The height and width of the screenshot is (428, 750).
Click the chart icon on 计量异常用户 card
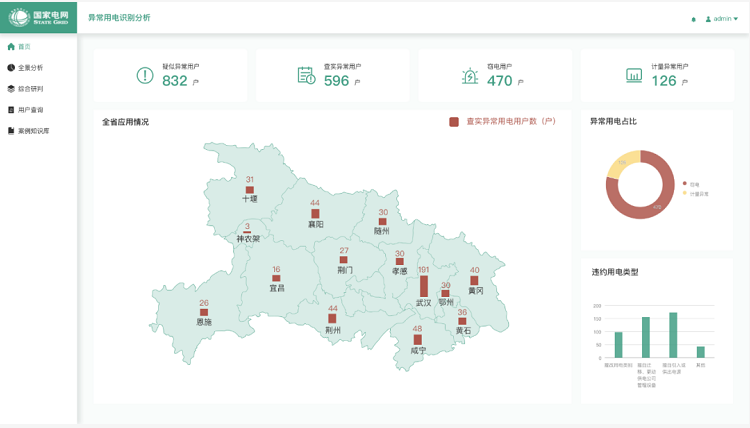click(633, 75)
